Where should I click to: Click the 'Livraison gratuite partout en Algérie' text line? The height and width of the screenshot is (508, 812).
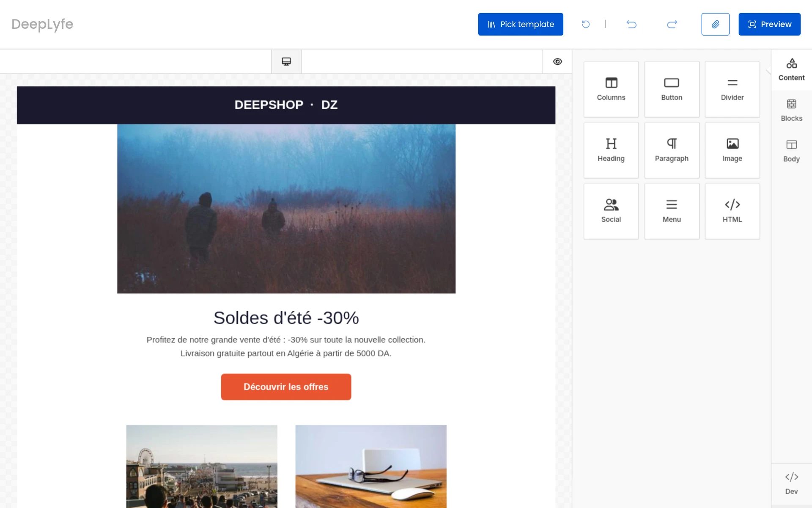286,353
